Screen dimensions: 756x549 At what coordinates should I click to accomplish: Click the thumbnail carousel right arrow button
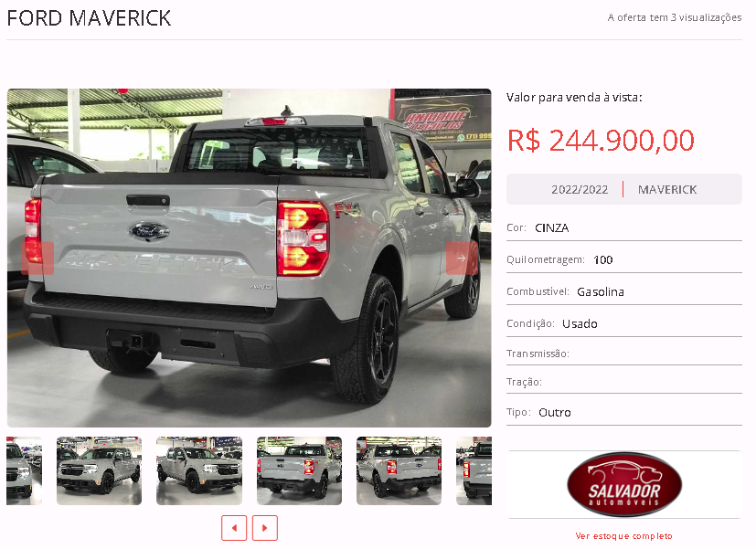[x=265, y=528]
